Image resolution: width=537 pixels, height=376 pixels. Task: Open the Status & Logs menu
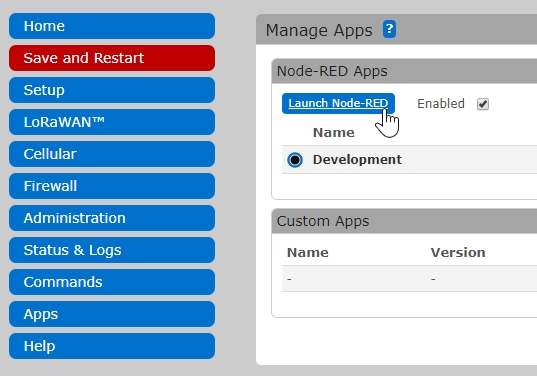[112, 250]
